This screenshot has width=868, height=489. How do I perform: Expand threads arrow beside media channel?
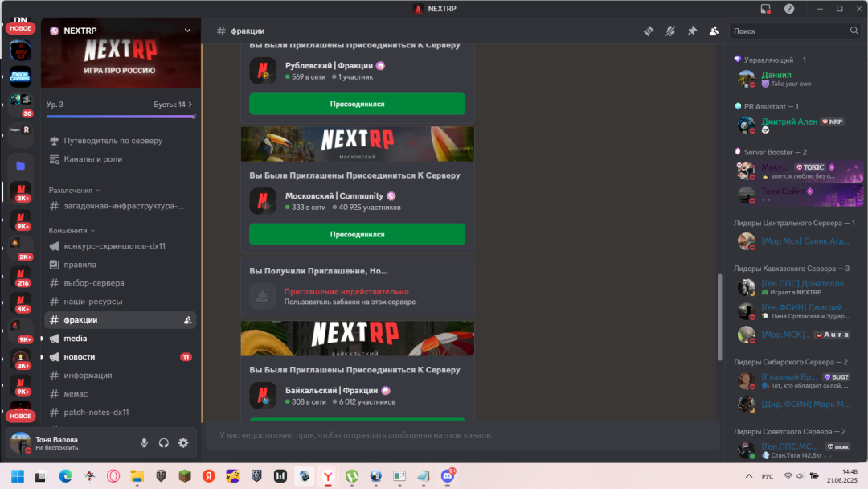[42, 339]
